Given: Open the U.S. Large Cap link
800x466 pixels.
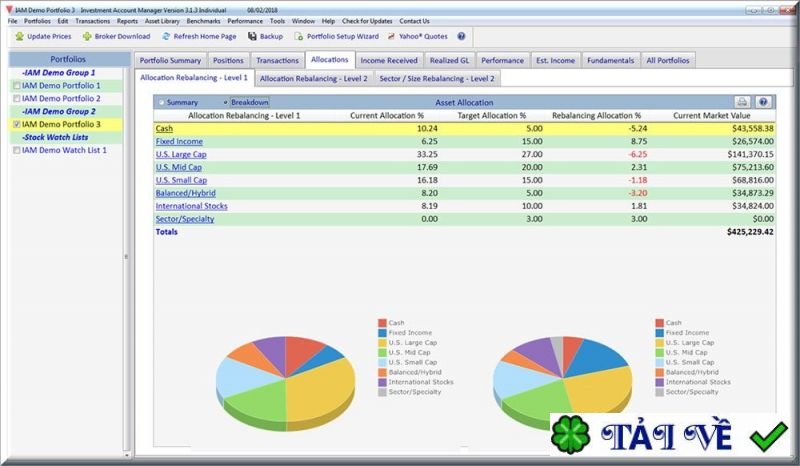Looking at the screenshot, I should click(181, 154).
